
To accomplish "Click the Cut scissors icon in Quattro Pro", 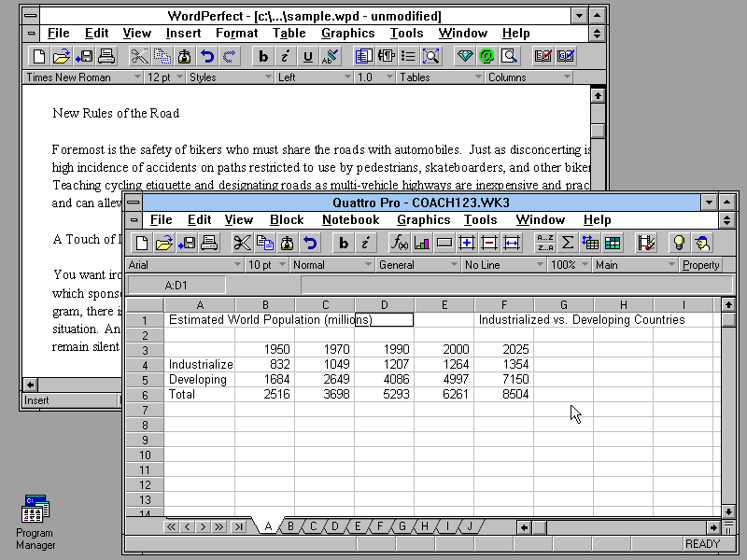I will tap(242, 244).
